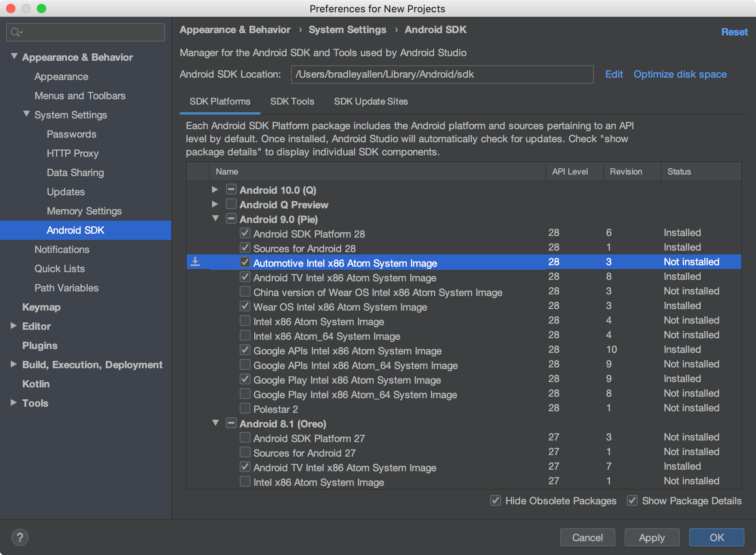Expand the Android 10.0 (Q) group

215,189
